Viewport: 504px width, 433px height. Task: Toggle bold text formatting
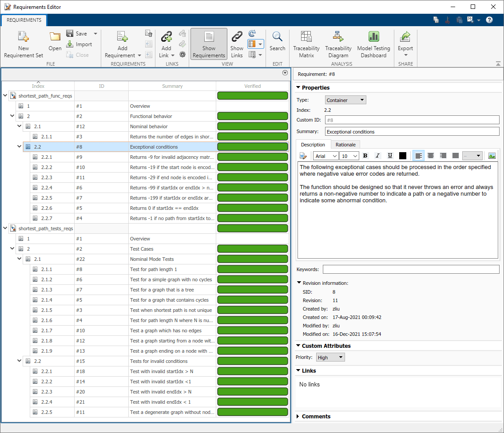(365, 156)
